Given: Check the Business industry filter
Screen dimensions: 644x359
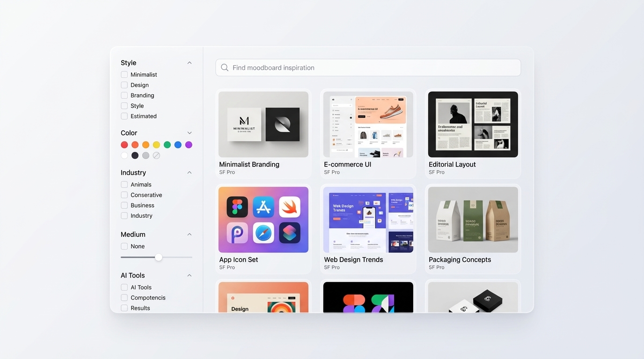Looking at the screenshot, I should (124, 205).
